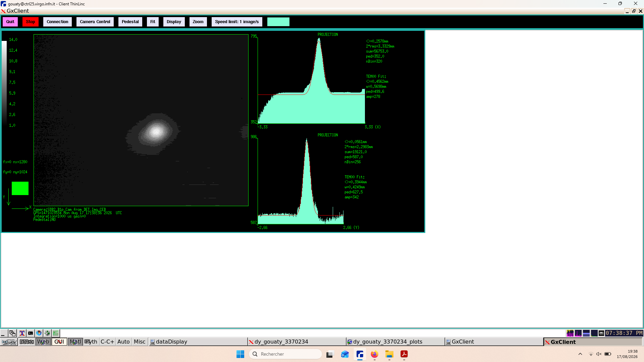Open Outlook from the Windows taskbar
The height and width of the screenshot is (362, 644).
click(x=345, y=354)
